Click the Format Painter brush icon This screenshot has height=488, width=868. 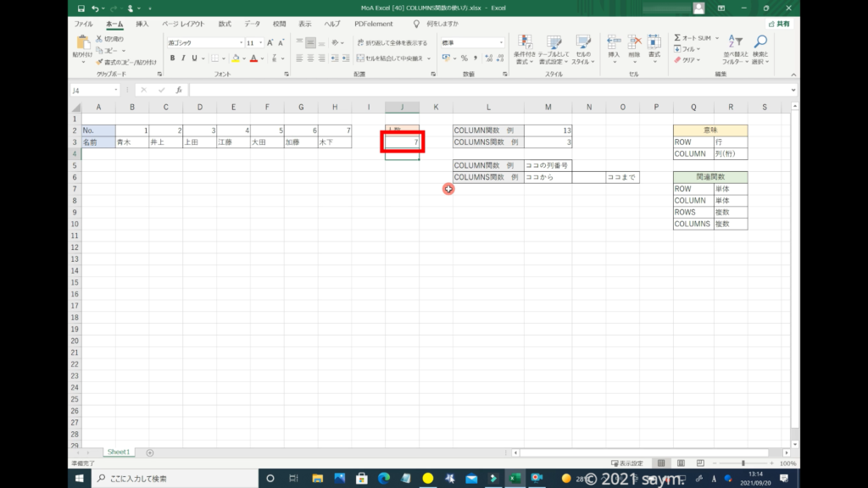click(100, 62)
